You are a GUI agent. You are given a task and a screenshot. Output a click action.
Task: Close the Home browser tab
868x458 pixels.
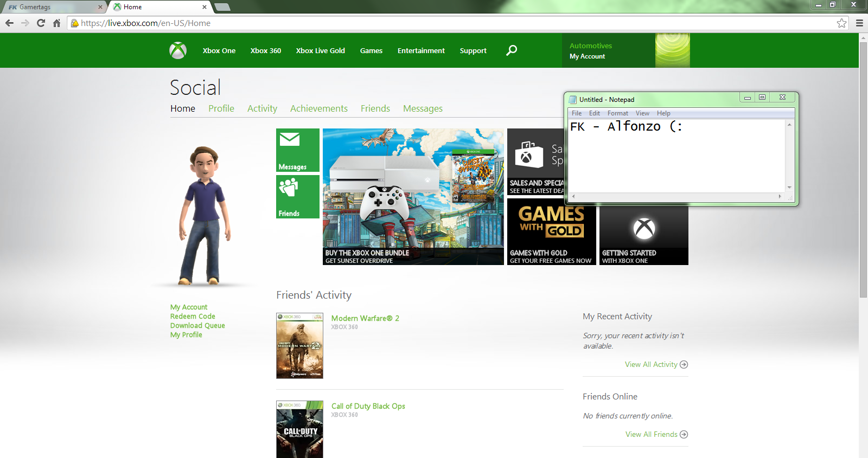pos(205,7)
